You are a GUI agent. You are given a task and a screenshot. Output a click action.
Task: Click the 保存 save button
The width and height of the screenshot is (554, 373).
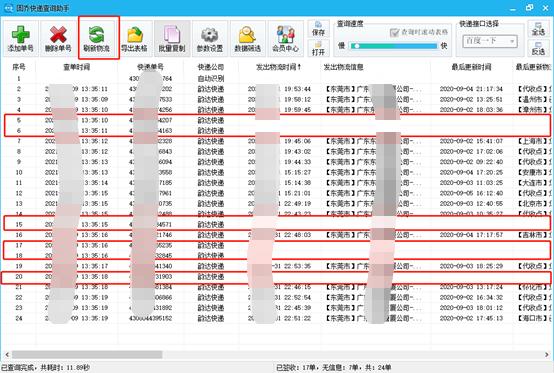[x=318, y=29]
